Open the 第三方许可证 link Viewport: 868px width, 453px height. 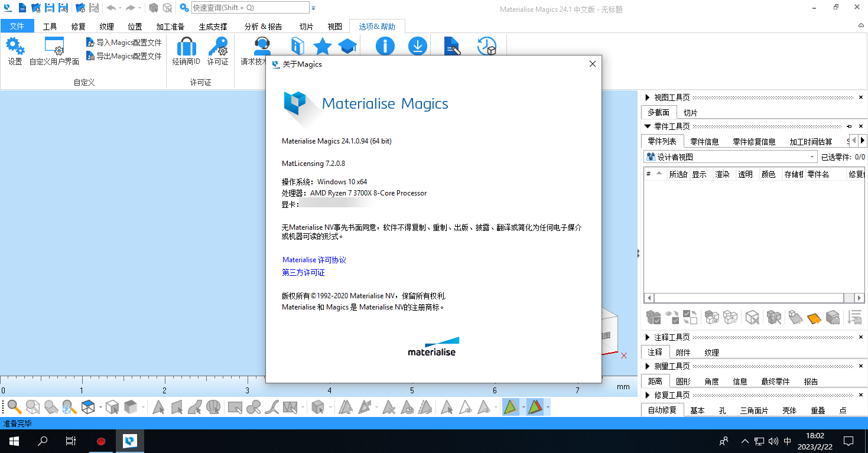pos(303,273)
